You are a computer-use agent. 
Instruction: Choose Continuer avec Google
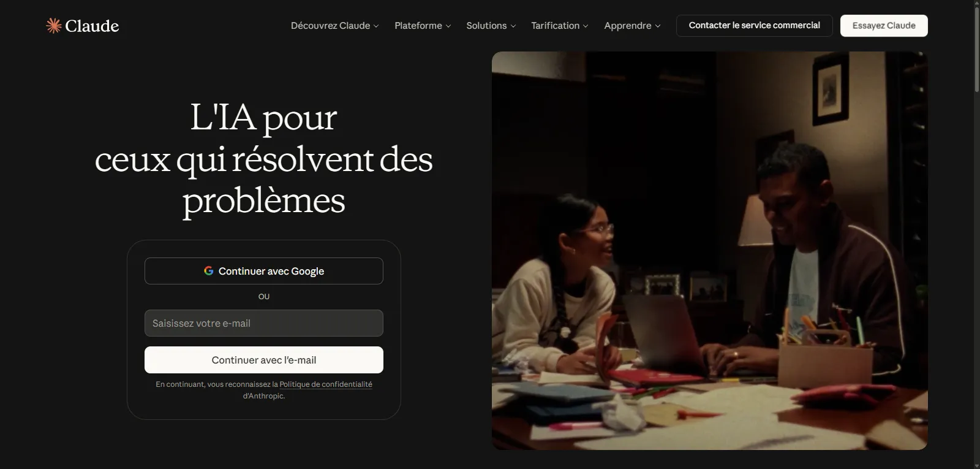tap(264, 271)
